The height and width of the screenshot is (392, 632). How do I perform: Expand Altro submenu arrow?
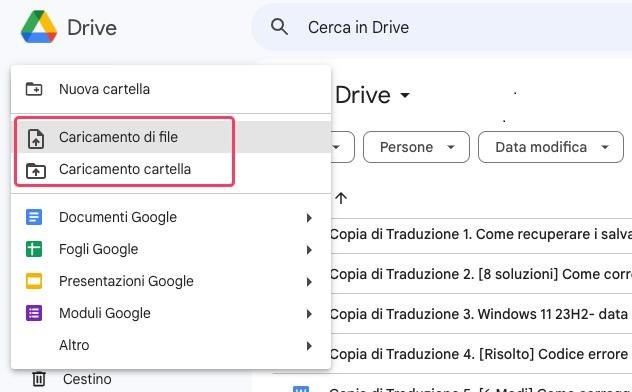click(309, 346)
